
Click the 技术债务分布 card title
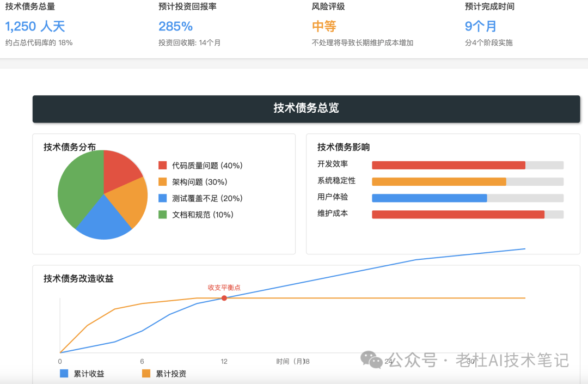pos(70,147)
